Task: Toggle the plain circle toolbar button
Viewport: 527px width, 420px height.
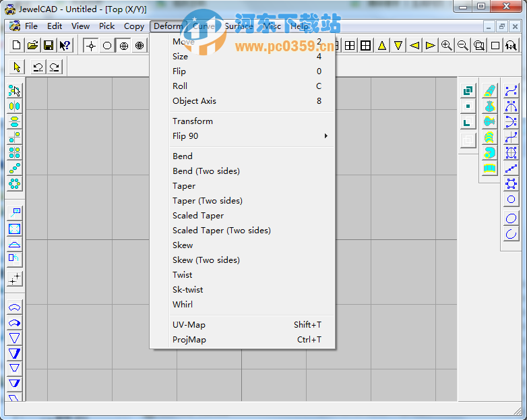Action: (x=107, y=45)
